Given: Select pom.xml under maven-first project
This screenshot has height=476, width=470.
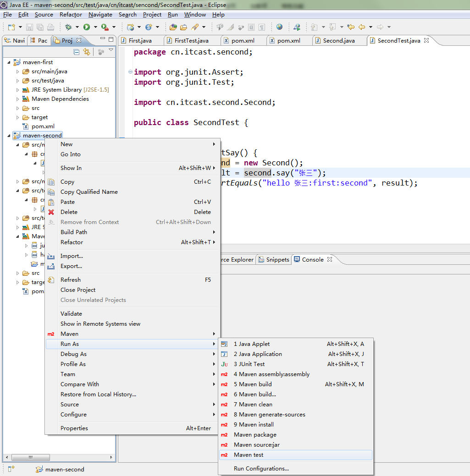Looking at the screenshot, I should tap(43, 126).
